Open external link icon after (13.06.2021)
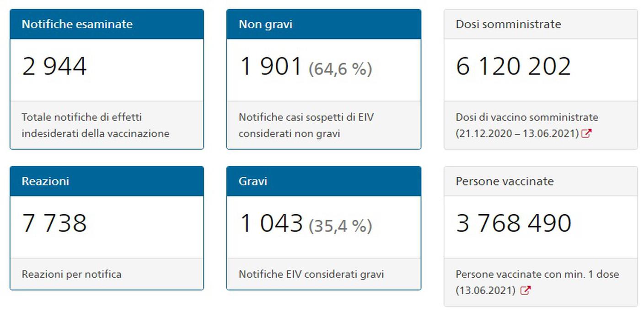Image resolution: width=644 pixels, height=317 pixels. (526, 290)
